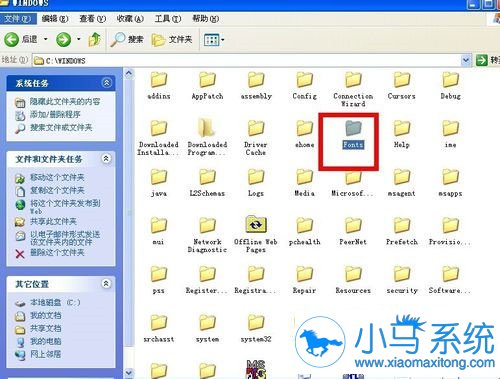Select the Connection Wizard folder icon
Image resolution: width=500 pixels, height=379 pixels.
click(353, 80)
